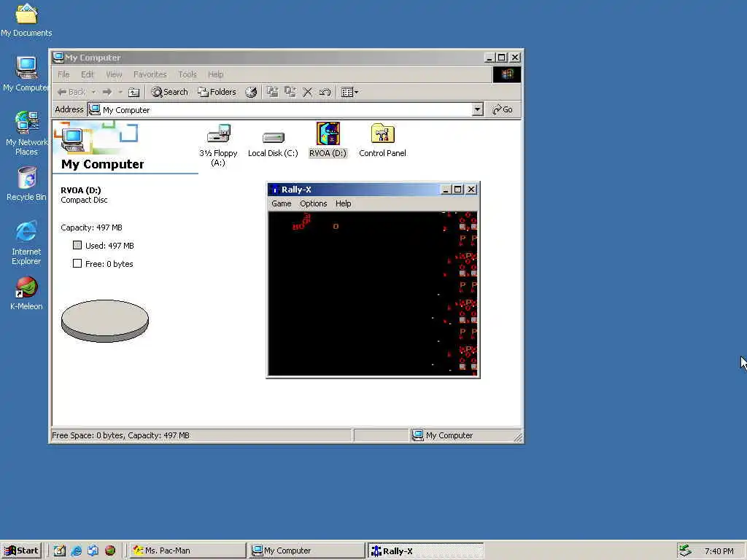This screenshot has width=747, height=560.
Task: Click the Free space legend box
Action: (77, 263)
